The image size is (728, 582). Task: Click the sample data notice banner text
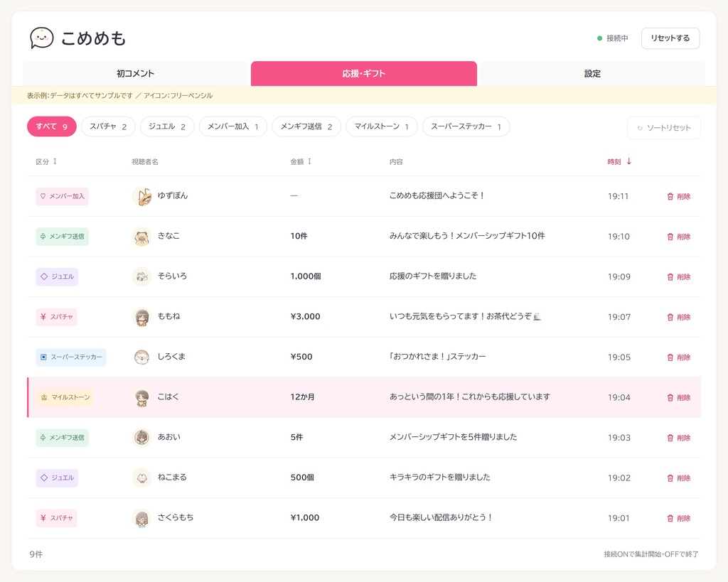click(119, 96)
